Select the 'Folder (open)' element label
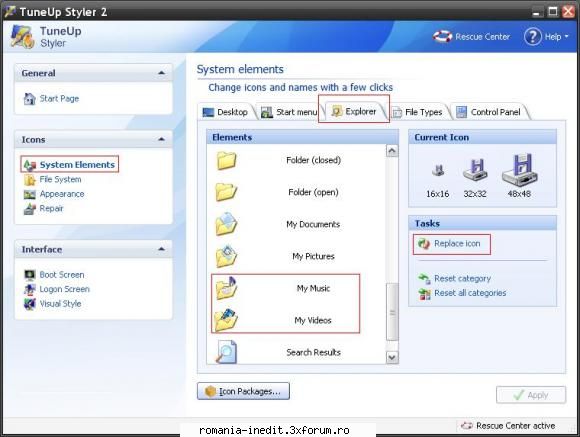This screenshot has height=437, width=580. coord(313,192)
